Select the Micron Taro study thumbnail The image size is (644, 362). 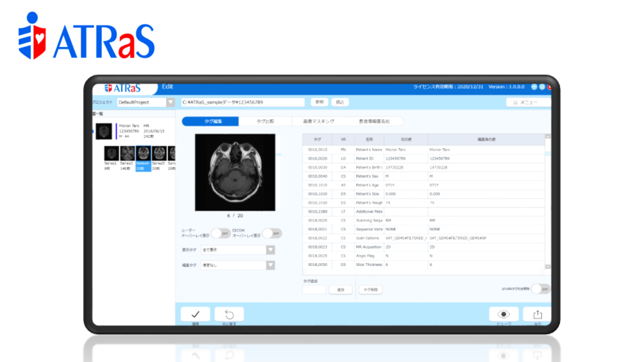tap(104, 131)
